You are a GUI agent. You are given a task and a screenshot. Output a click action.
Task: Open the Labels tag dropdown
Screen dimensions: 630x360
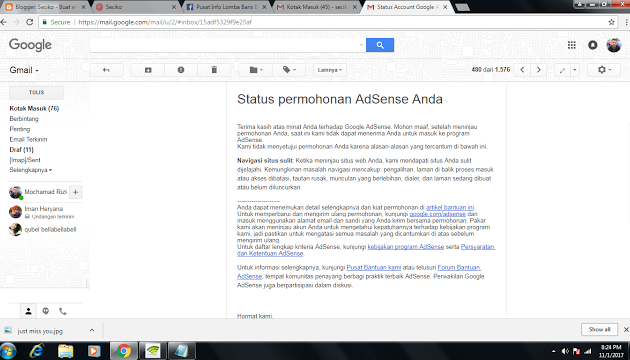[289, 70]
